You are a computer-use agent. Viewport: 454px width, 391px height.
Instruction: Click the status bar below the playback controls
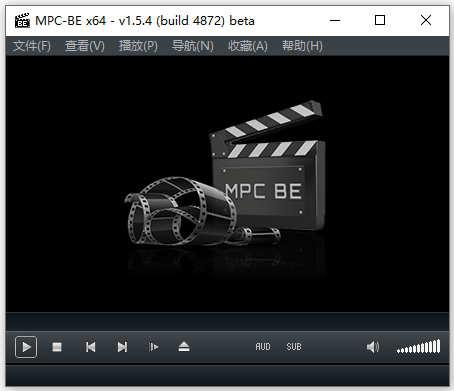227,375
